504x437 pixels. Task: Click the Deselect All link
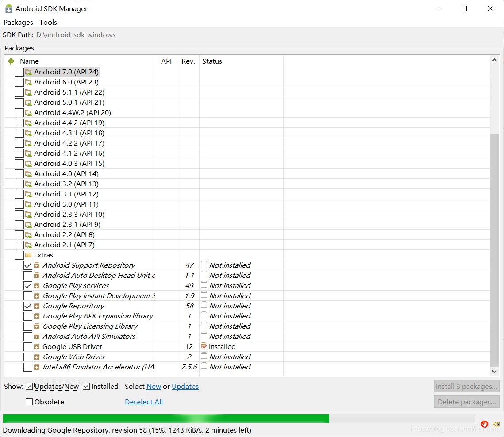tap(143, 402)
